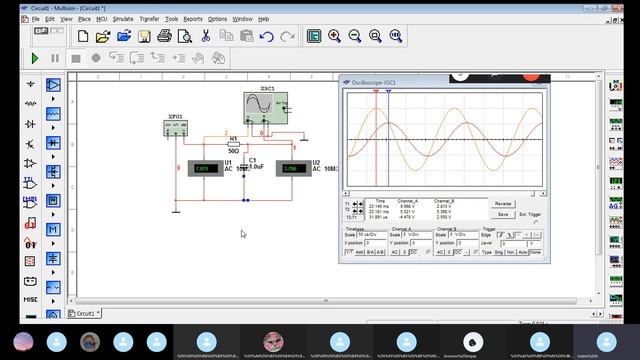Select Y/T timebase display mode
Viewport: 640px width, 360px height.
pos(349,253)
